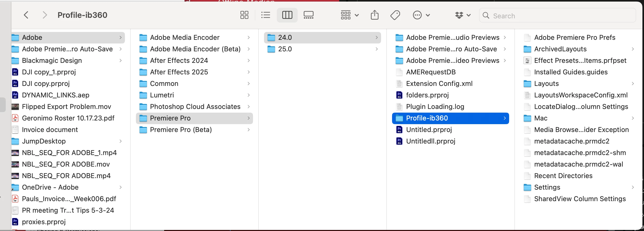Expand the Blackmagic Design folder chevron

coord(120,60)
